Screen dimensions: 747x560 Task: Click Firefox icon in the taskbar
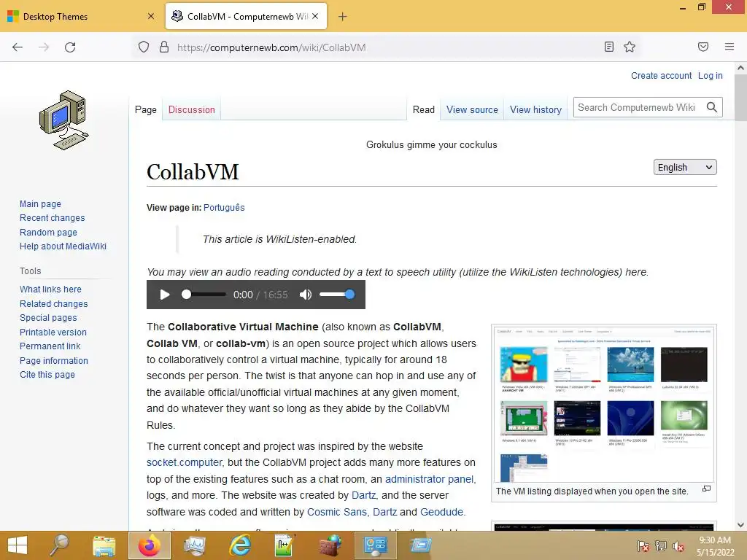pyautogui.click(x=149, y=545)
